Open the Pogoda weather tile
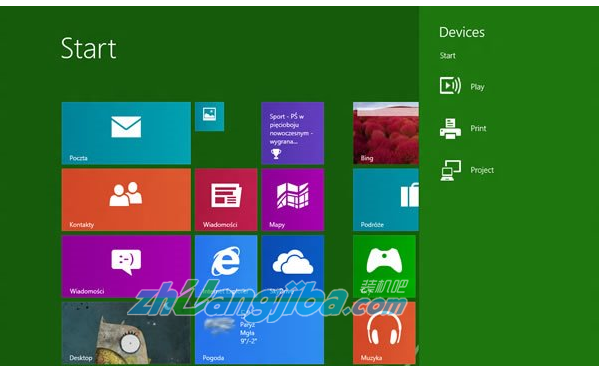 click(259, 333)
